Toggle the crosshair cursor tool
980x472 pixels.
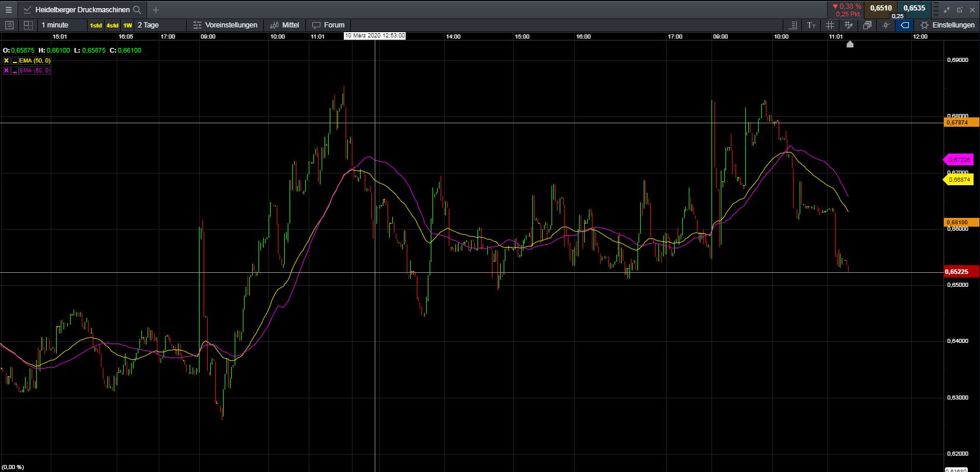point(886,25)
